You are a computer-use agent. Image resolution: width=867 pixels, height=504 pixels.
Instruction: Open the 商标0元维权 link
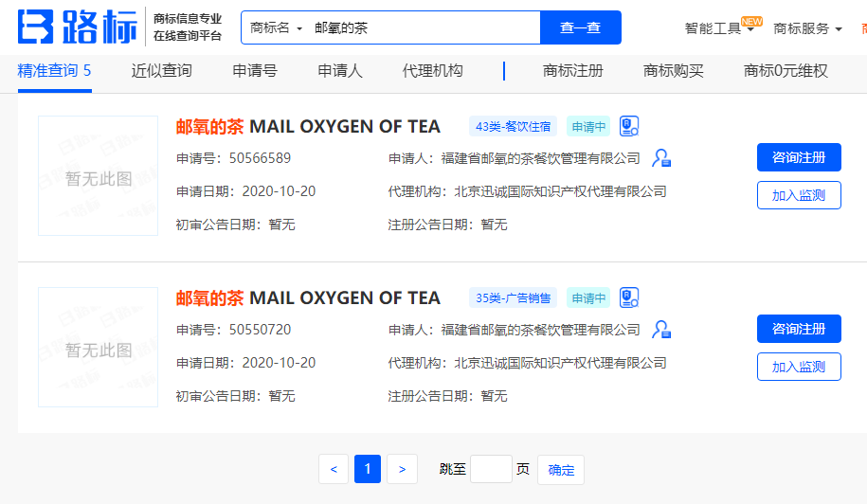[x=786, y=71]
